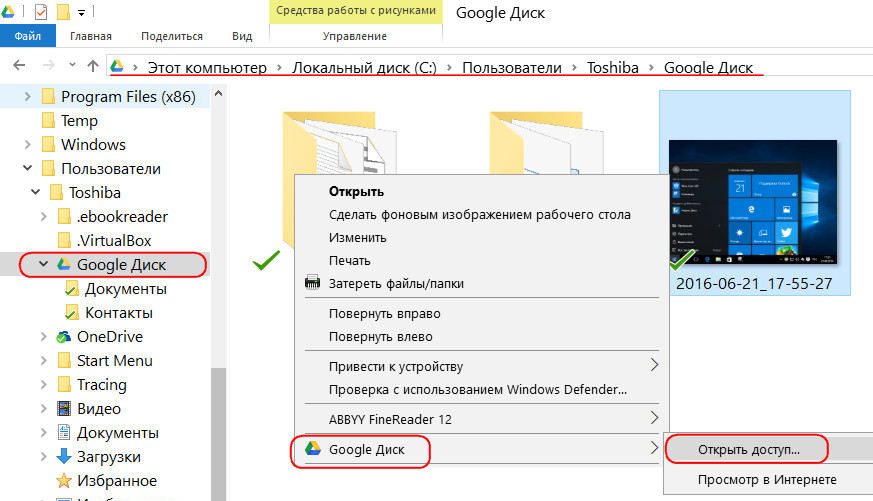Select the Toshiba folder in tree
Viewport: 873px width, 501px height.
(x=95, y=193)
